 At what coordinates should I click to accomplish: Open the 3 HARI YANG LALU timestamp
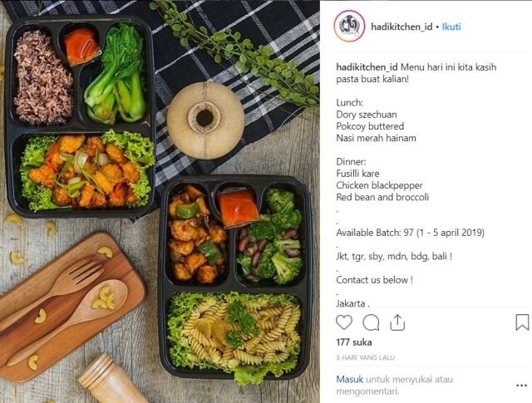(366, 357)
